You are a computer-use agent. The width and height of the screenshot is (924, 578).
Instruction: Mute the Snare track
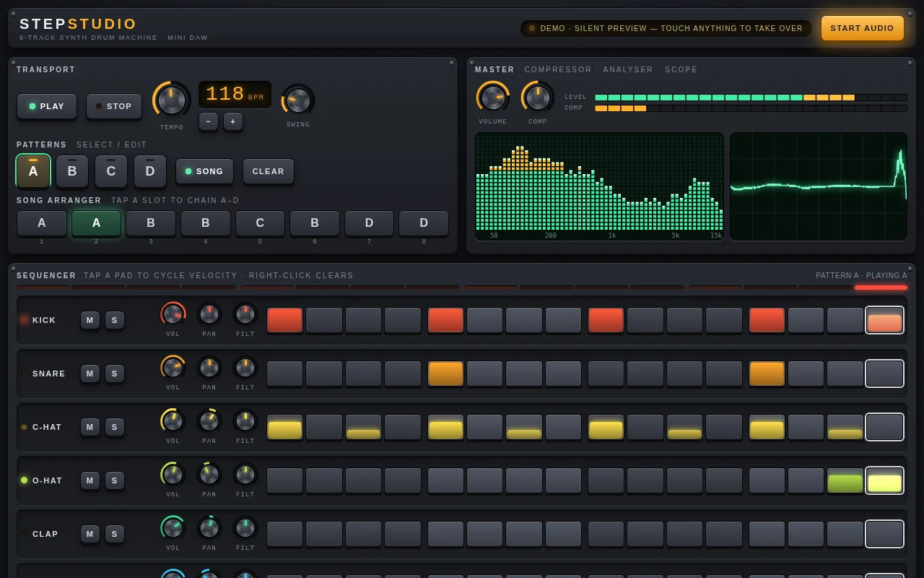click(x=90, y=374)
